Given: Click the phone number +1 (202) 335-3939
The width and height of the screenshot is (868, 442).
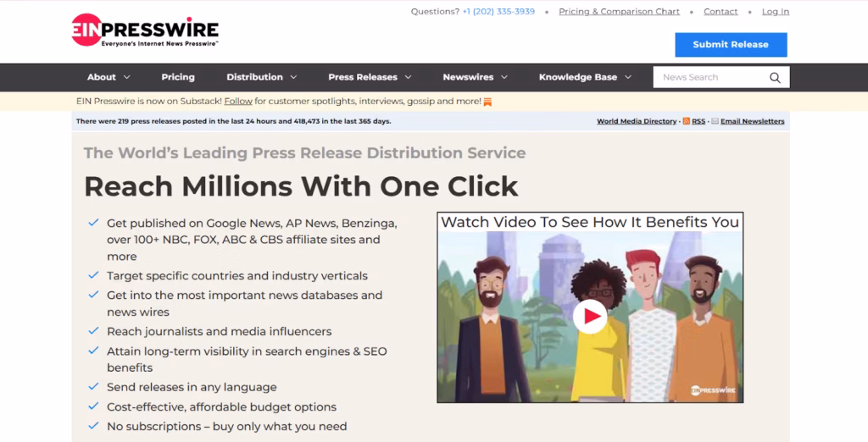Looking at the screenshot, I should (x=498, y=12).
